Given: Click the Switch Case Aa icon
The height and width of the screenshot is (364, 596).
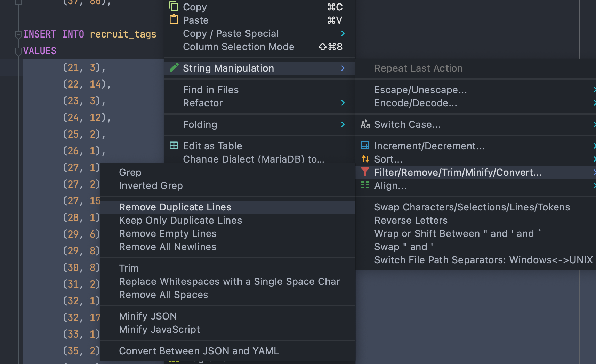Looking at the screenshot, I should tap(365, 124).
